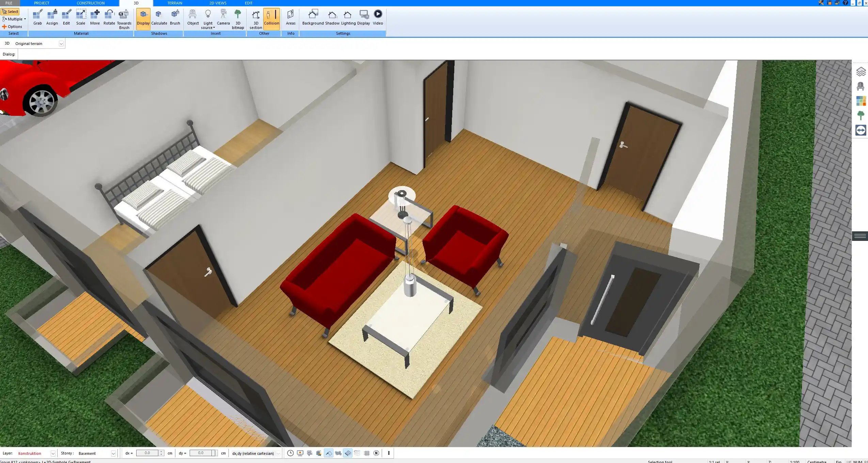
Task: Click the Options button
Action: pos(14,26)
